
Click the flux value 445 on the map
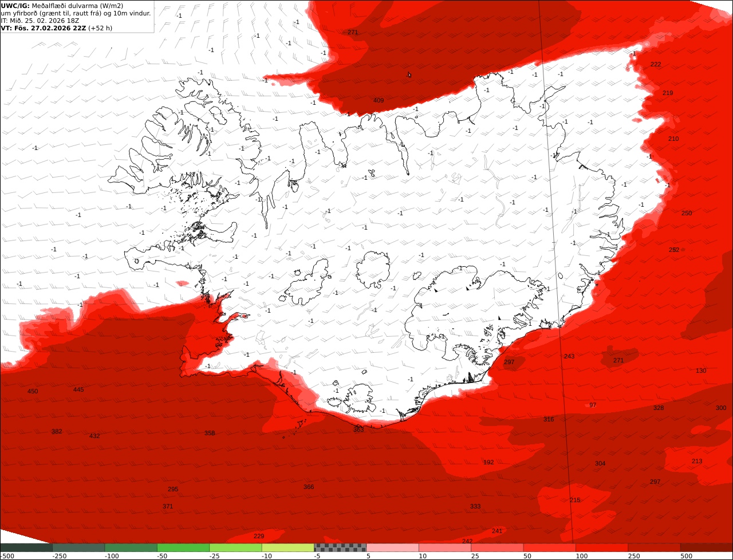pos(78,389)
